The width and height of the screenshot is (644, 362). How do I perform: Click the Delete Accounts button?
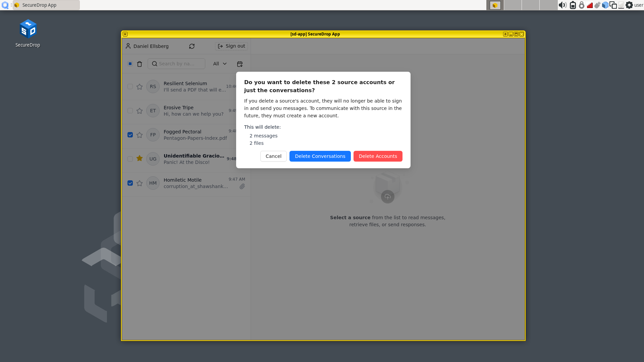378,156
